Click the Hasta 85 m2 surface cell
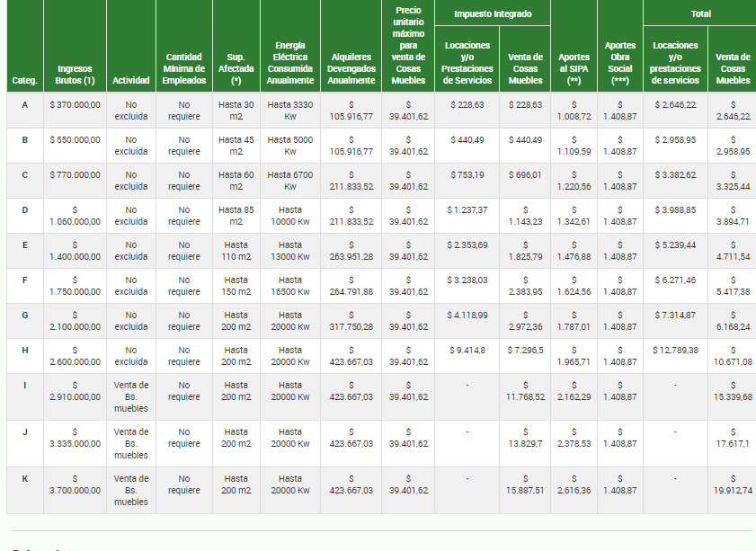 click(x=236, y=216)
